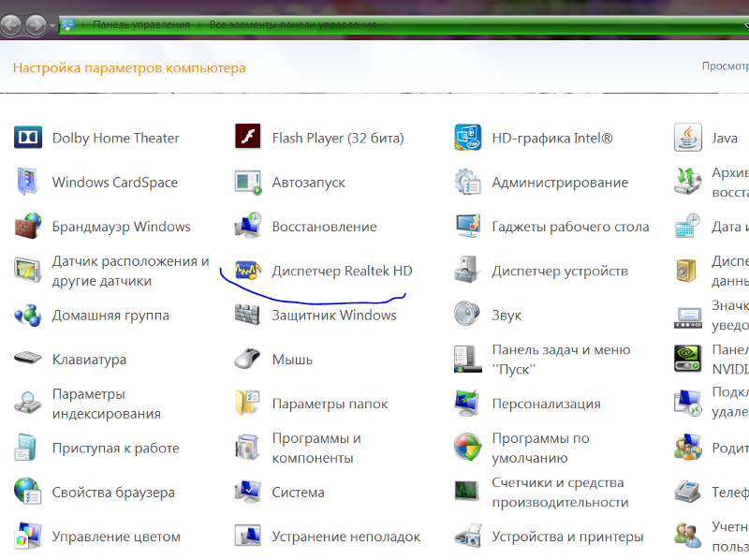The width and height of the screenshot is (749, 560).
Task: Click the Диспетчер Realtek HD icon
Action: coord(247,271)
